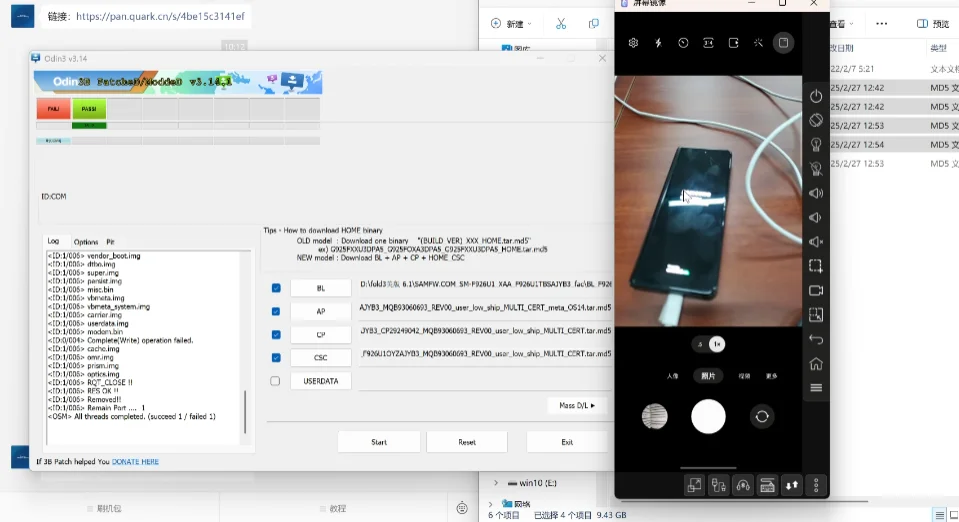Viewport: 959px width, 522px height.
Task: Take a region screenshot in mirror sidebar
Action: coord(816,266)
